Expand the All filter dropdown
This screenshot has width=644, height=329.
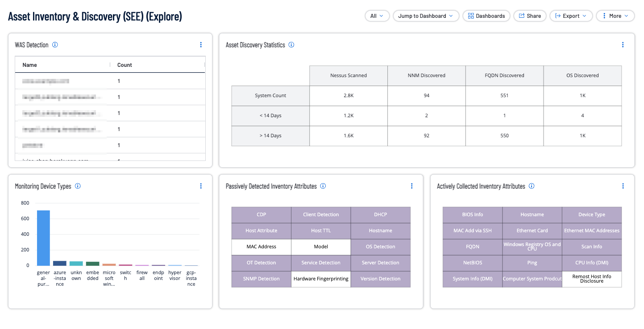click(x=377, y=16)
